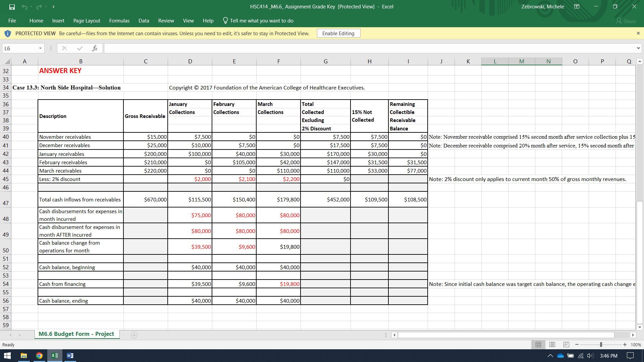
Task: Click the Wi-Fi network tray icon
Action: coord(581,356)
